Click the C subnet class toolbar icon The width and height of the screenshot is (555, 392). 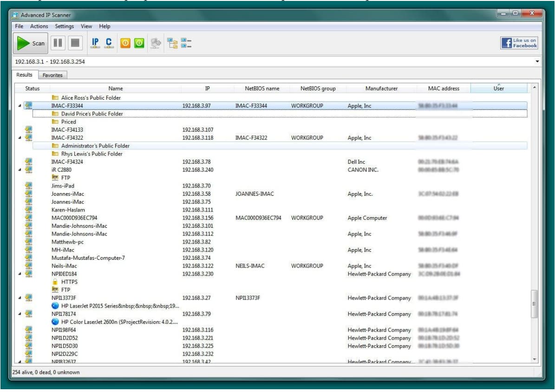(109, 43)
